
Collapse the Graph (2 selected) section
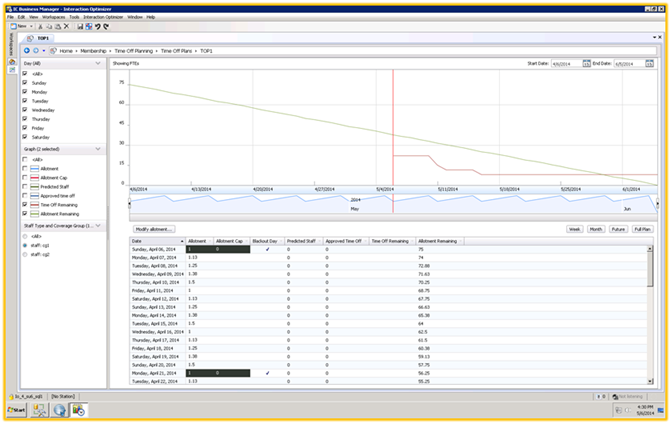click(x=98, y=149)
